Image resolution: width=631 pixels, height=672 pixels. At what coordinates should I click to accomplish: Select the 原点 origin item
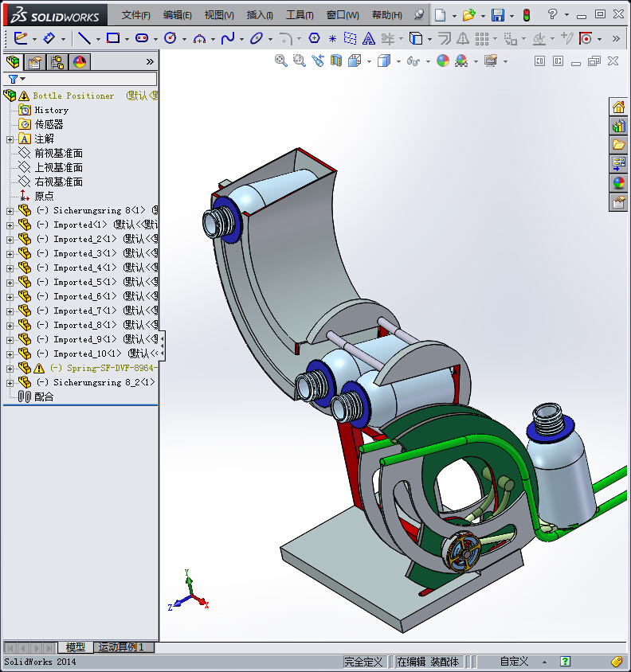click(x=44, y=197)
